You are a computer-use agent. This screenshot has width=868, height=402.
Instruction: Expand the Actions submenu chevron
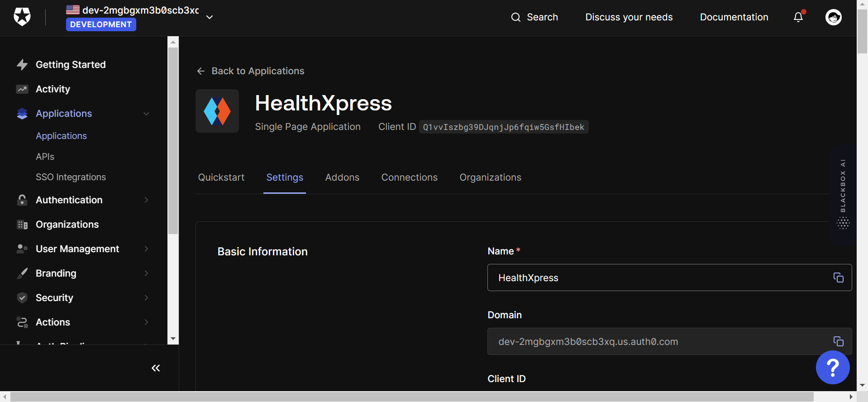click(146, 322)
